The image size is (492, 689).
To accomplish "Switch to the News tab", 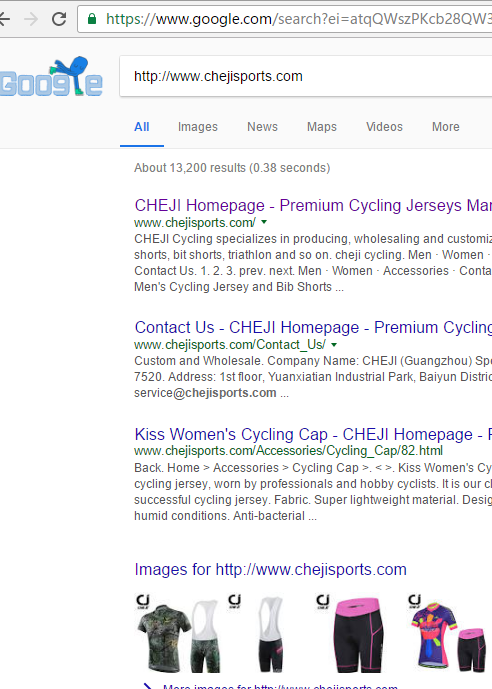I will (x=262, y=127).
